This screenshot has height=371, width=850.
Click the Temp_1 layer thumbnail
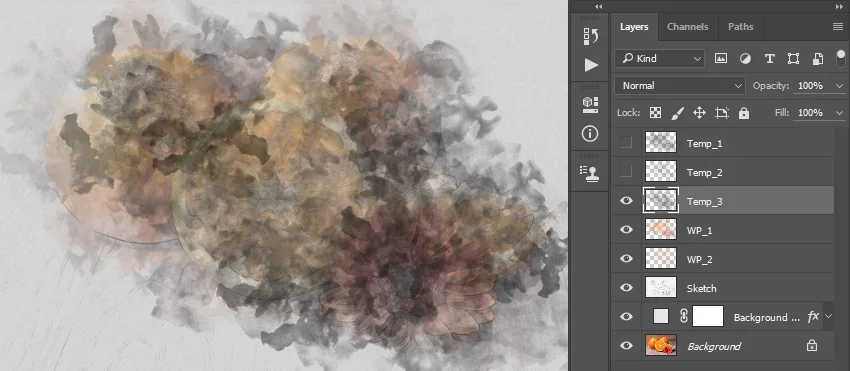click(x=661, y=142)
